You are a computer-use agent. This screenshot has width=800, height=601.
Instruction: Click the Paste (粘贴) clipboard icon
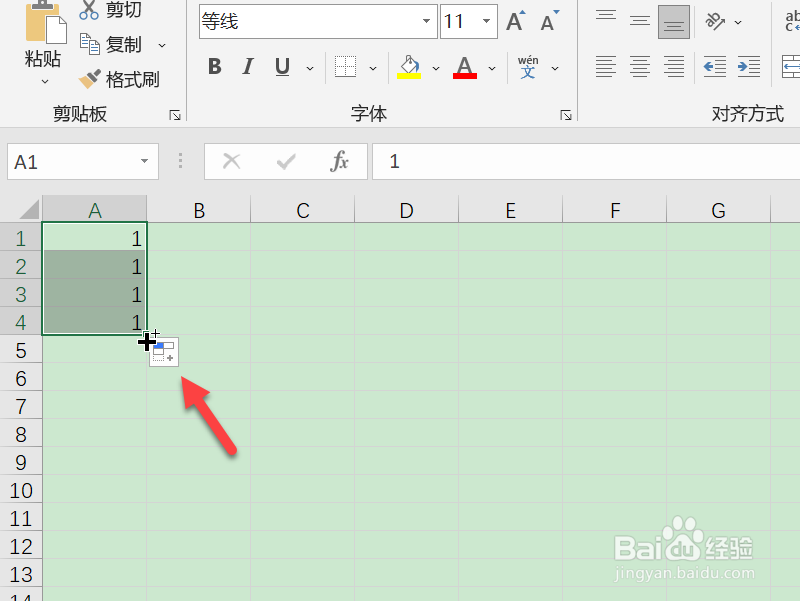pos(45,23)
